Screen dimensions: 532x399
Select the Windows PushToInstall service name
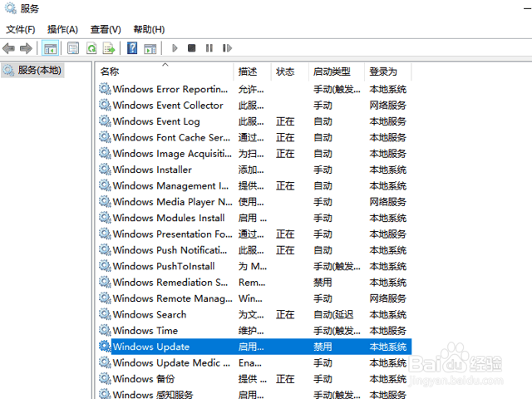pos(164,266)
